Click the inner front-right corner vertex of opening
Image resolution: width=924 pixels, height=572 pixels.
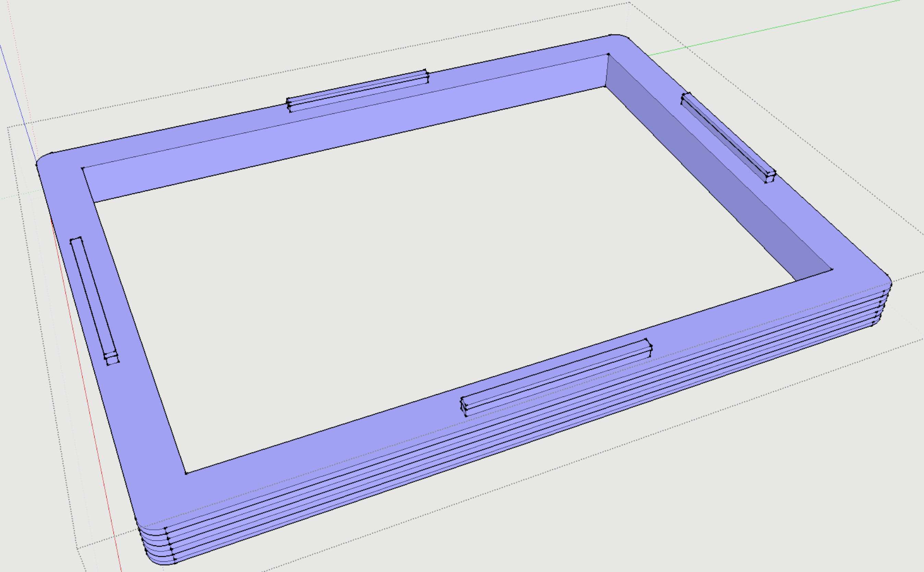(832, 269)
